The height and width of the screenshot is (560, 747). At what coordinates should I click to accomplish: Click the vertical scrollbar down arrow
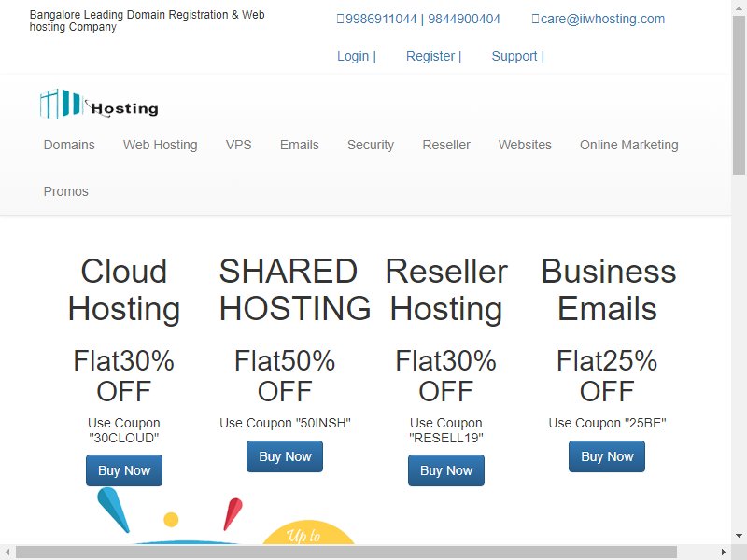(739, 536)
